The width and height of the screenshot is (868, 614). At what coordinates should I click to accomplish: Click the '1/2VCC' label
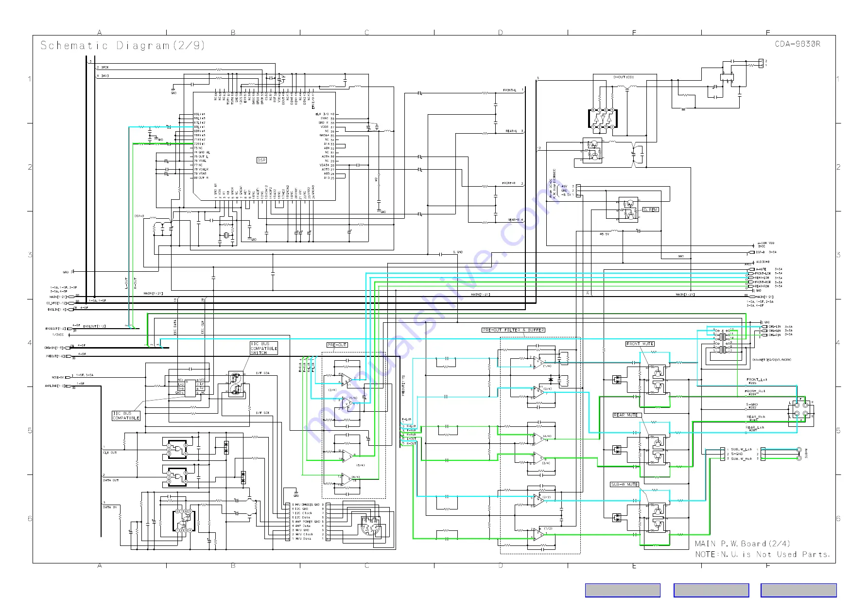pyautogui.click(x=58, y=335)
